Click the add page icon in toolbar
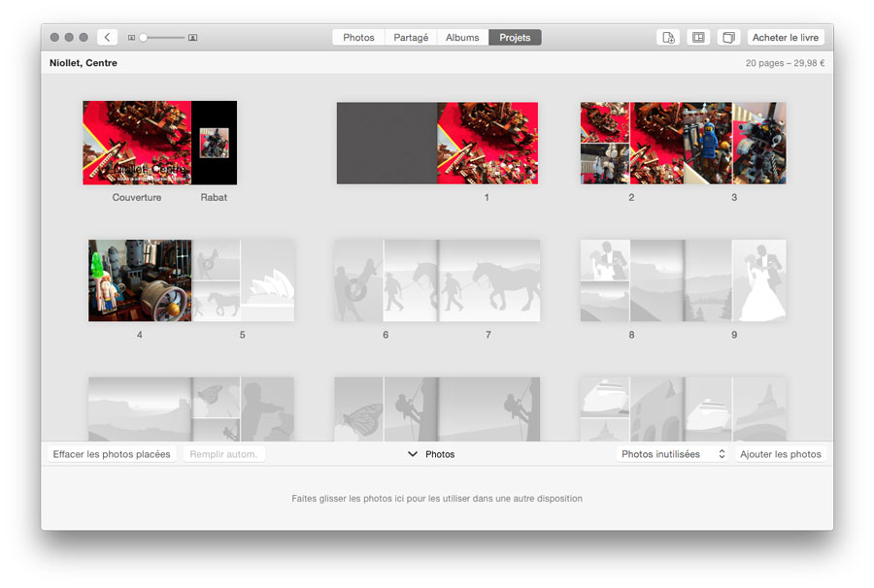This screenshot has width=874, height=588. point(668,37)
